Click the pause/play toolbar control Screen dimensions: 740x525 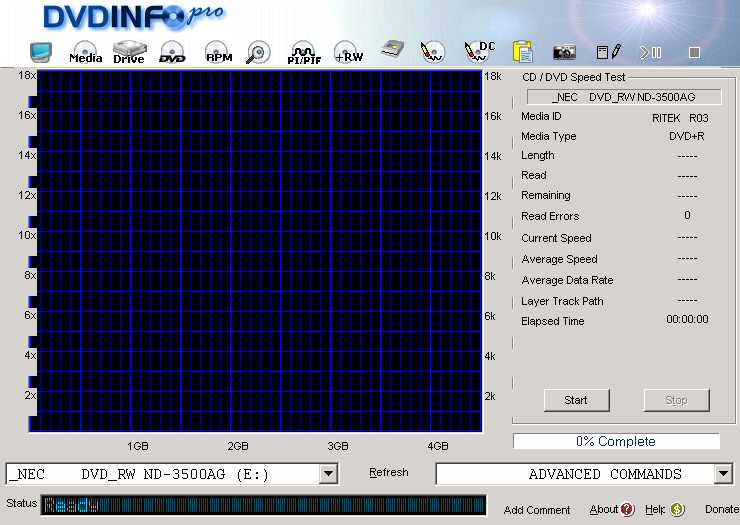(x=651, y=52)
